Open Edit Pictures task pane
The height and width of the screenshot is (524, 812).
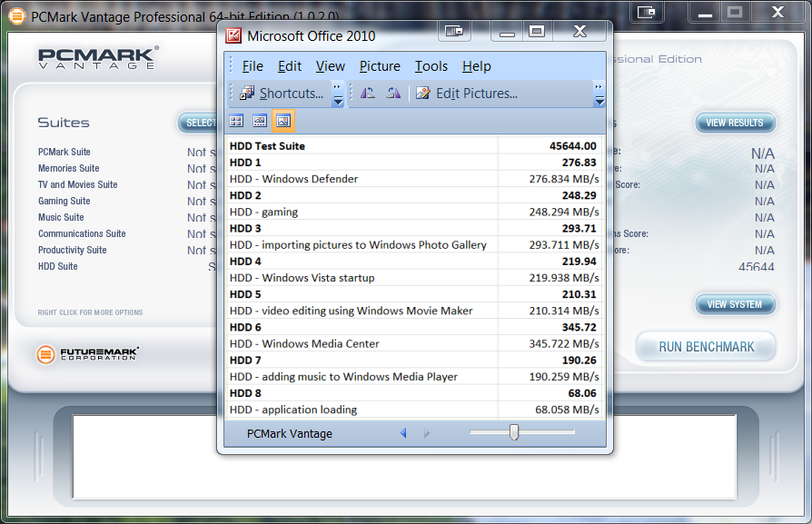coord(467,94)
